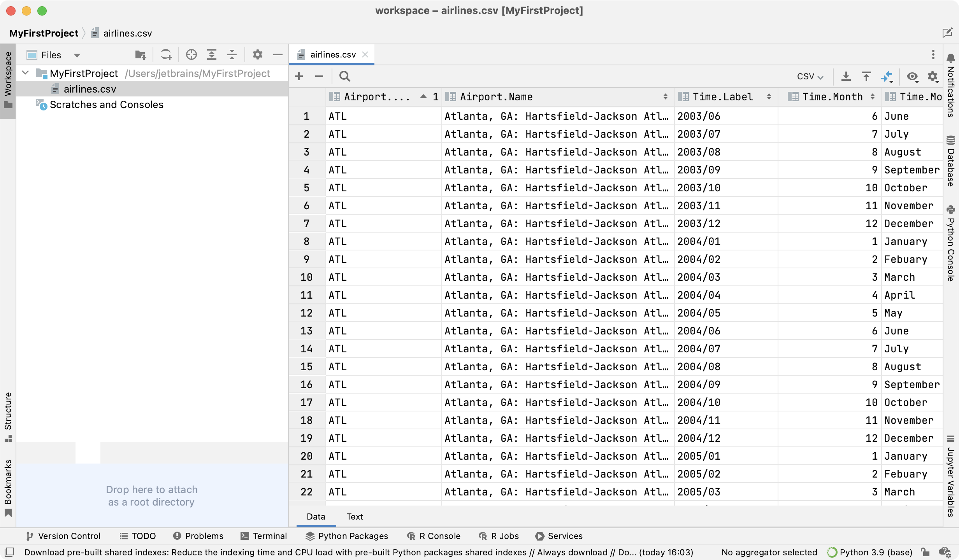Collapse the MyFirstProject tree node
This screenshot has width=959, height=560.
pos(26,73)
